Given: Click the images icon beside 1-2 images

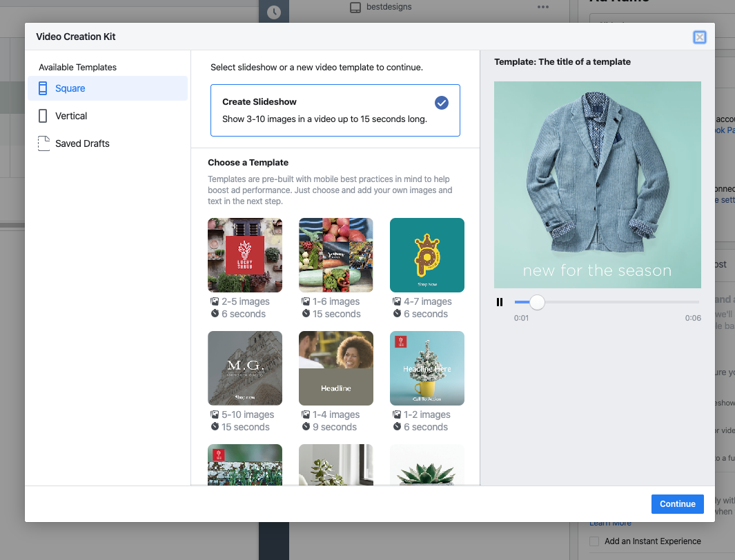Looking at the screenshot, I should pos(397,415).
